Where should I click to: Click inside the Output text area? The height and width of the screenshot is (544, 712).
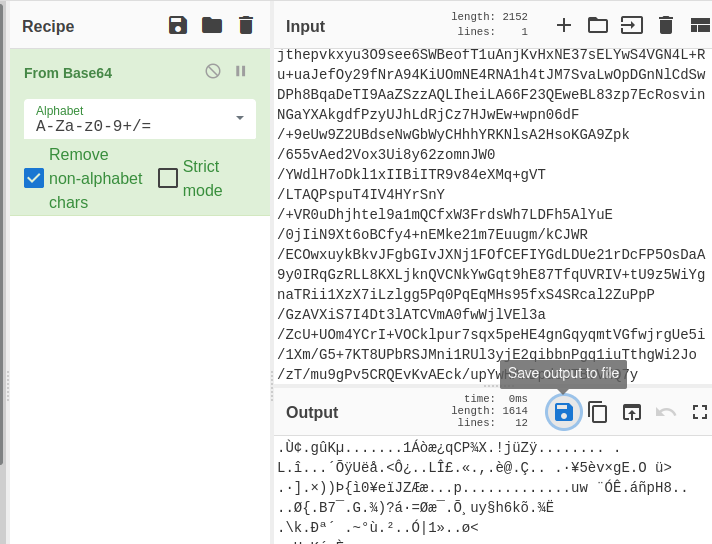click(x=493, y=490)
